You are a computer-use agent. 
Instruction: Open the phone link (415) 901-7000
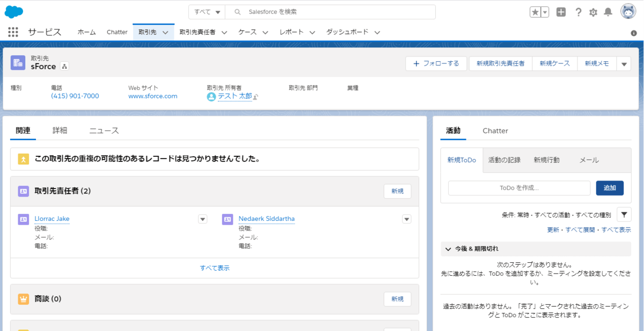click(75, 96)
